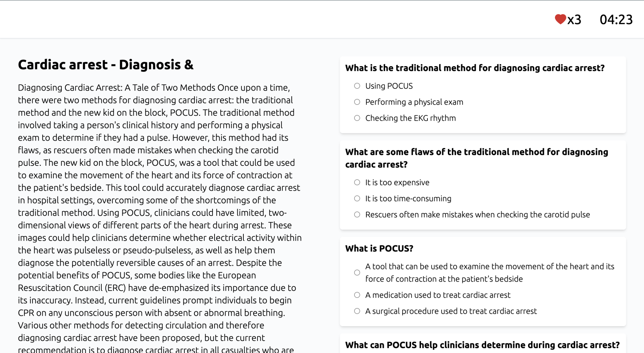Viewport: 644px width, 353px height.
Task: Click the POCUS help clinicians question heading
Action: click(482, 345)
